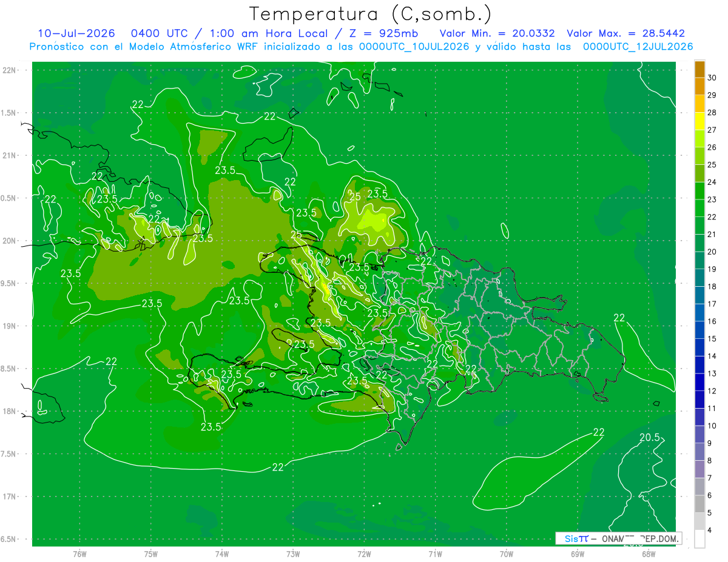Click the color scale's '30' label
Image resolution: width=728 pixels, height=562 pixels.
[712, 78]
